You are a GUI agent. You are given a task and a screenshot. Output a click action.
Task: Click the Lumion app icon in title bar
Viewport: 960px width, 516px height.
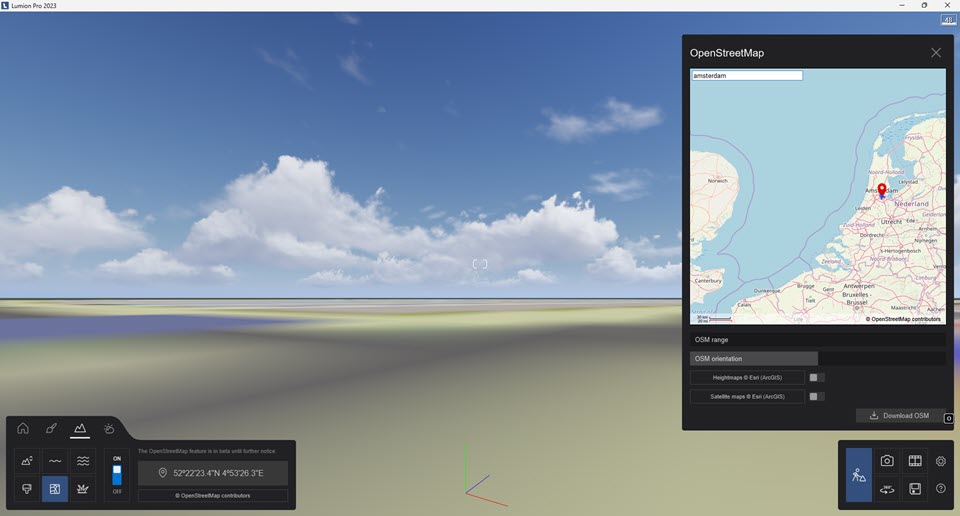[x=5, y=6]
